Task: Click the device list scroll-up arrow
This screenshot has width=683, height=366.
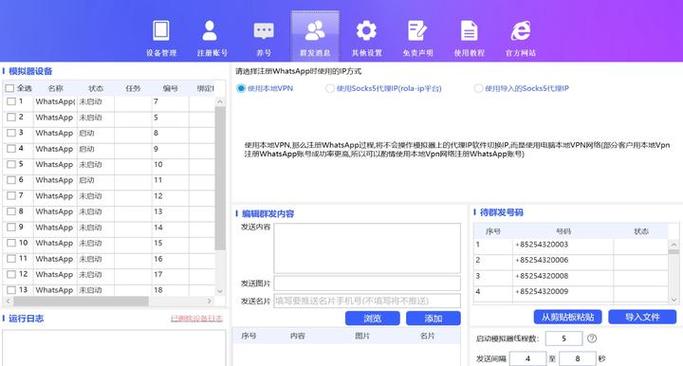Action: click(220, 102)
